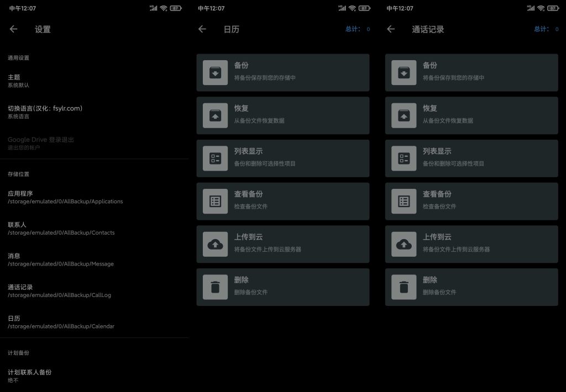566x392 pixels.
Task: Select the restore icon under Call Log
Action: tap(404, 115)
